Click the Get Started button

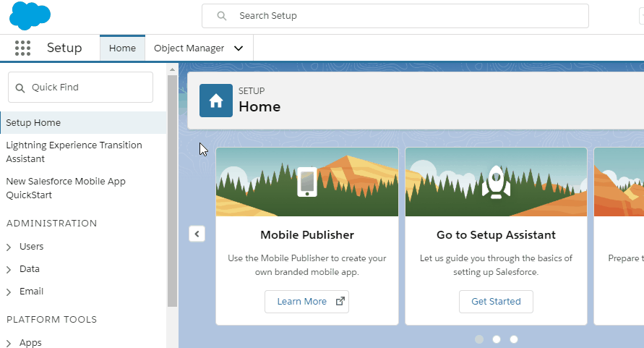click(496, 302)
